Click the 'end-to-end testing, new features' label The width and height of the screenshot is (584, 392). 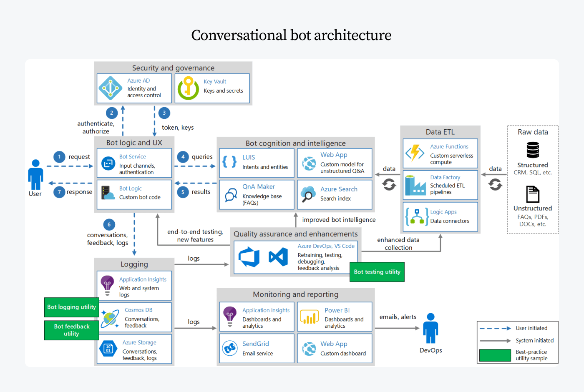pyautogui.click(x=195, y=236)
